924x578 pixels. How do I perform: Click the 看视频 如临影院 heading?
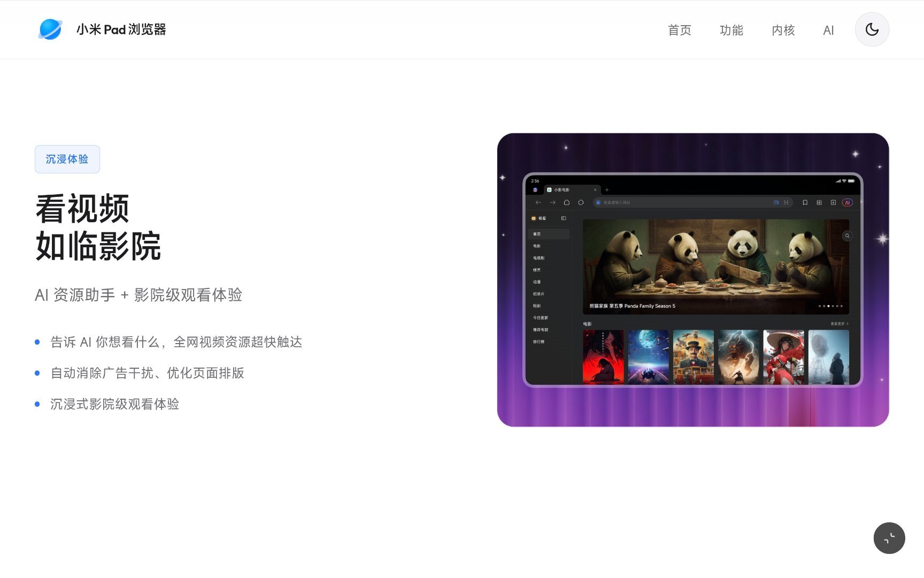pyautogui.click(x=98, y=227)
